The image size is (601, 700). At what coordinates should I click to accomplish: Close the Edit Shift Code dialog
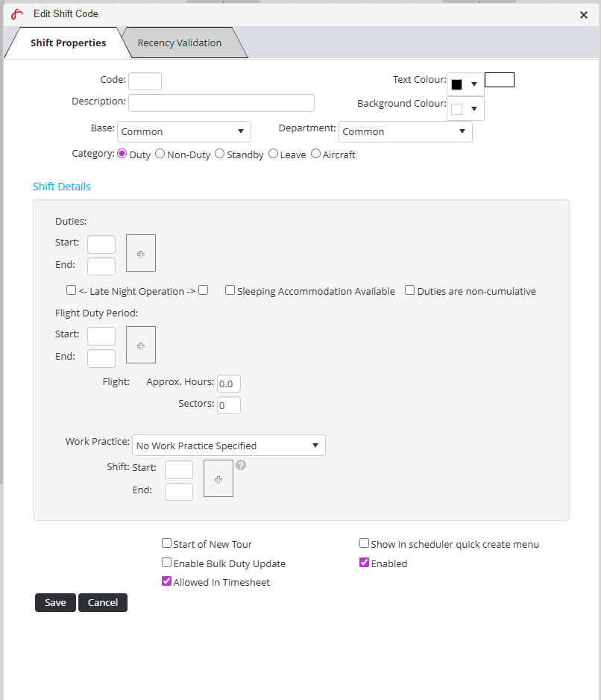coord(583,14)
